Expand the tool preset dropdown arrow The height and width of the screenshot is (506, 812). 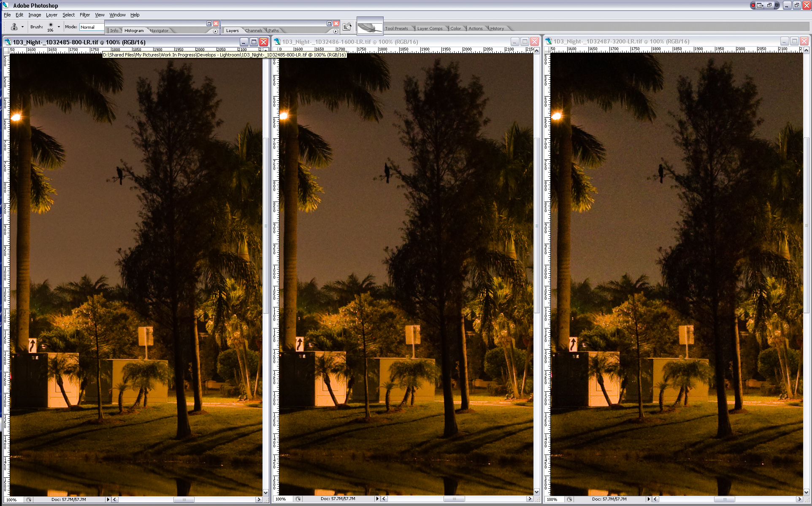coord(22,27)
